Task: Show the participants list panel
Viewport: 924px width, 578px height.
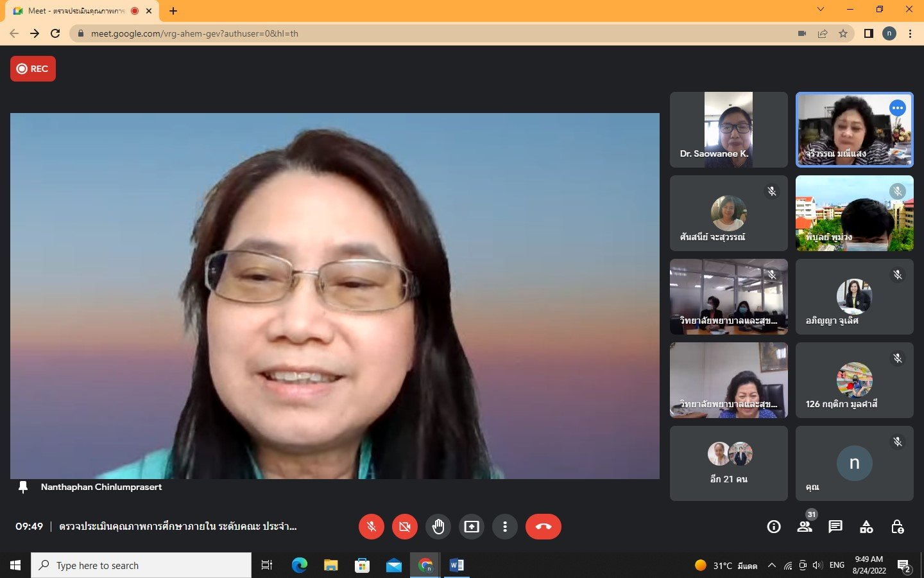Action: (804, 527)
